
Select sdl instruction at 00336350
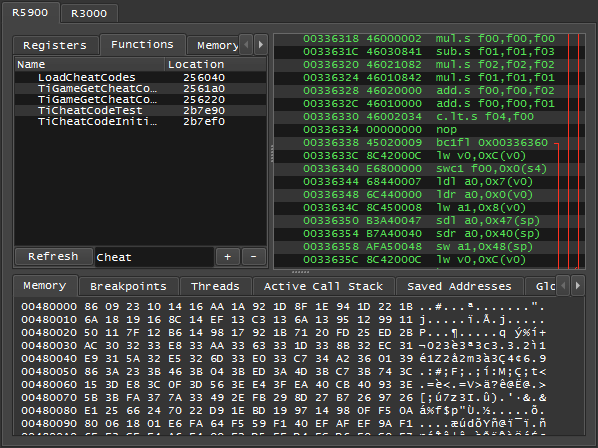coord(429,220)
